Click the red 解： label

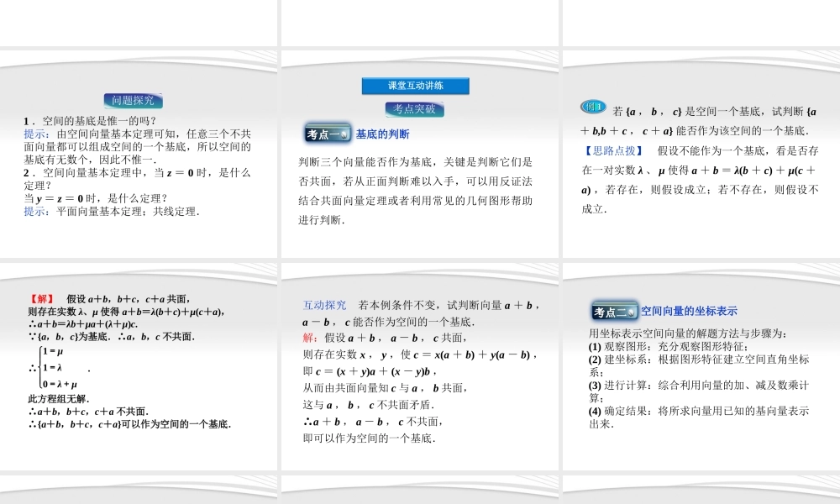(x=310, y=338)
